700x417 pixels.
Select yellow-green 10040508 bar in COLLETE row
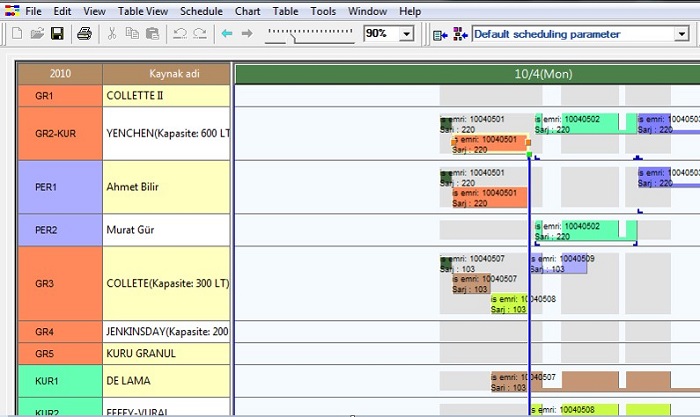coord(509,304)
